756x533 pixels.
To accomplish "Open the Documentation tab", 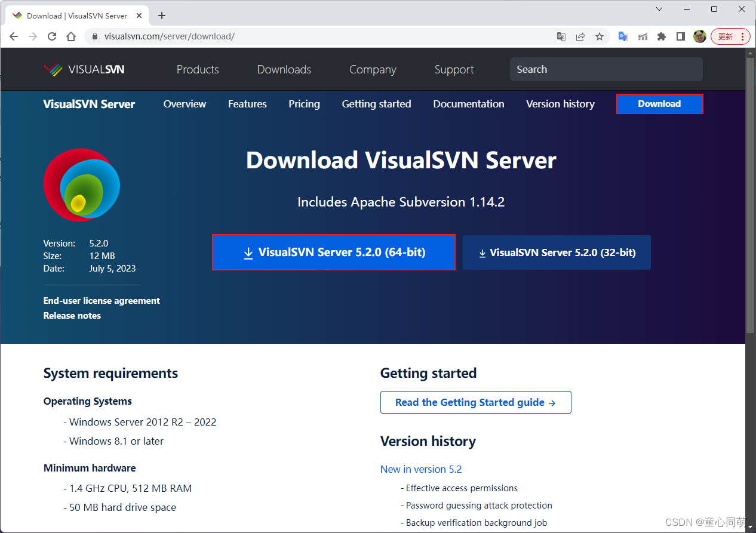I will [469, 104].
